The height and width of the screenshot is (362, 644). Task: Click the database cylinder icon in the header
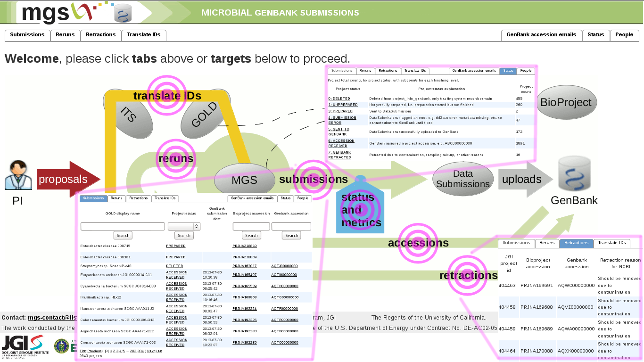click(123, 13)
